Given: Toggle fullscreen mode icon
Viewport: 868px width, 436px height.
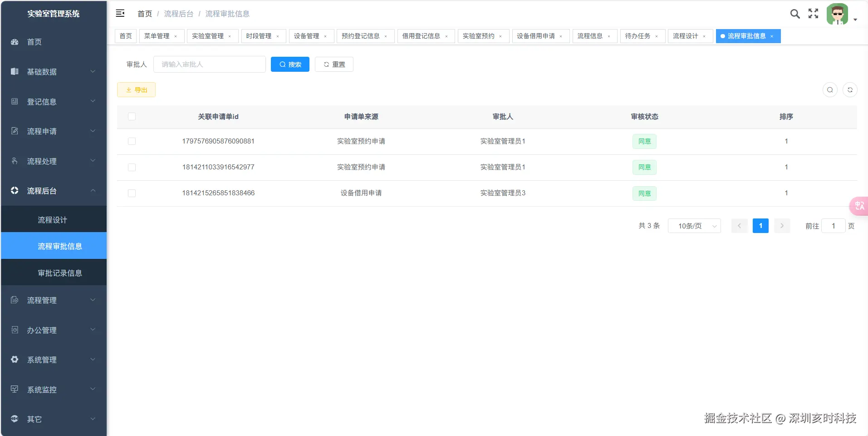Looking at the screenshot, I should click(x=814, y=14).
